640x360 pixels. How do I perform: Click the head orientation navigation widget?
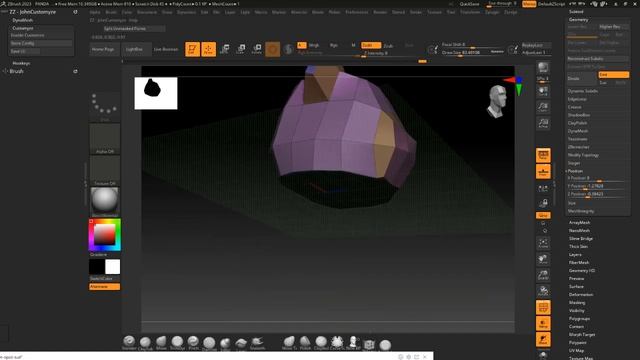[x=497, y=102]
